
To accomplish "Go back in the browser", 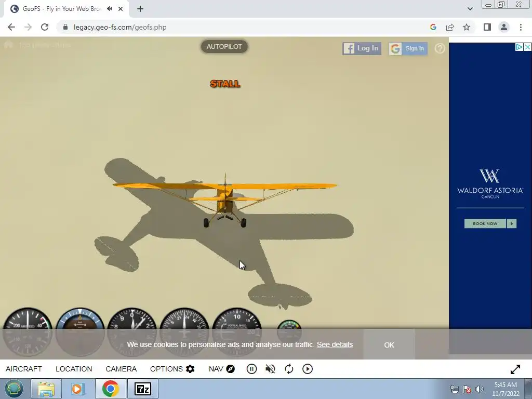I will 11,27.
